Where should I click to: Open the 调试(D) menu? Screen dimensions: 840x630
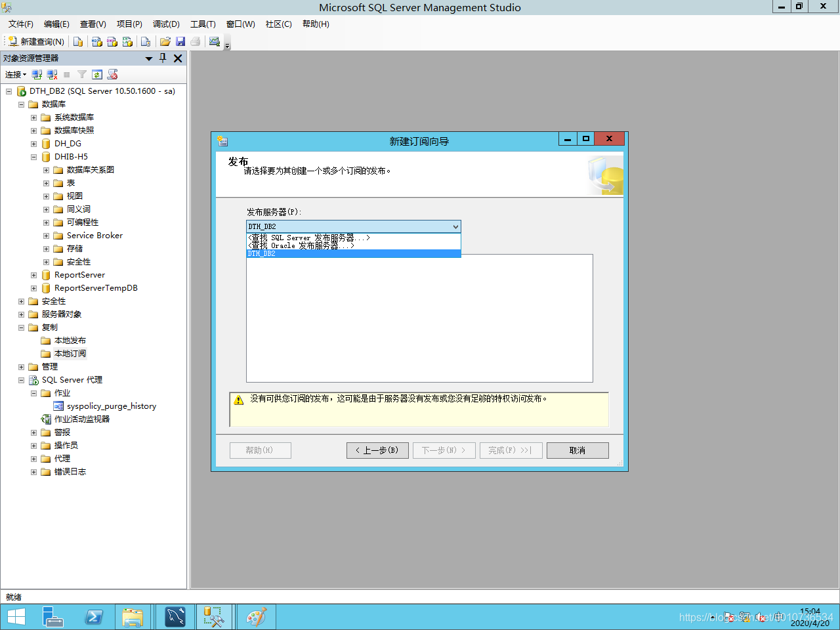pos(166,24)
